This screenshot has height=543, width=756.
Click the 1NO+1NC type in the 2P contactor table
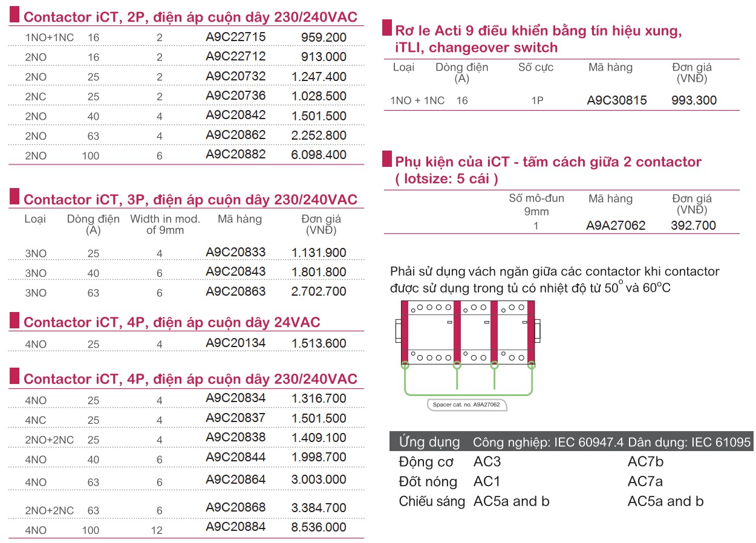pyautogui.click(x=50, y=37)
